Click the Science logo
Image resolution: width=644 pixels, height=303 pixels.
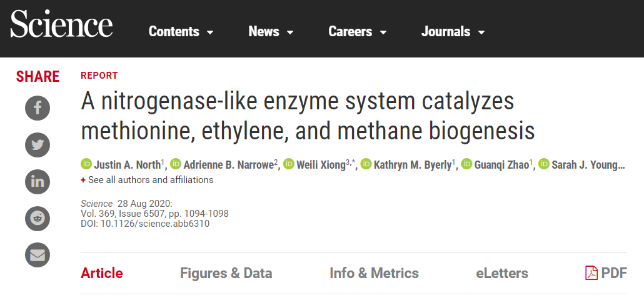pyautogui.click(x=61, y=26)
